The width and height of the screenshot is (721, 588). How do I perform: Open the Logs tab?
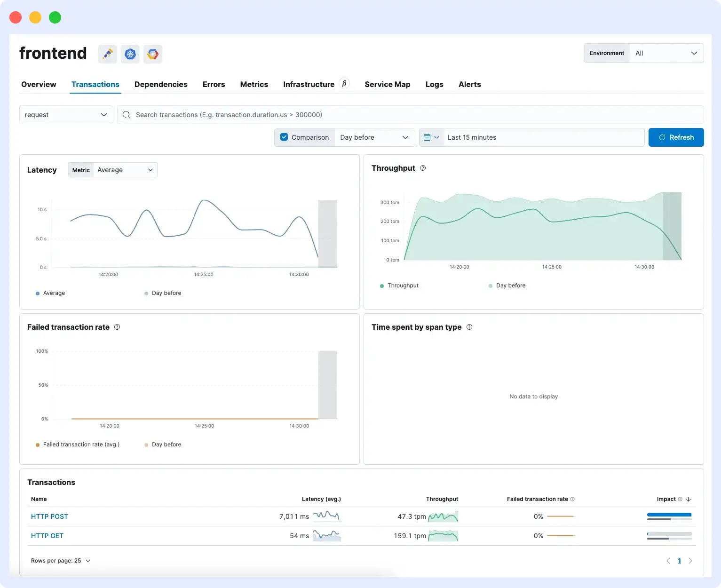(435, 84)
